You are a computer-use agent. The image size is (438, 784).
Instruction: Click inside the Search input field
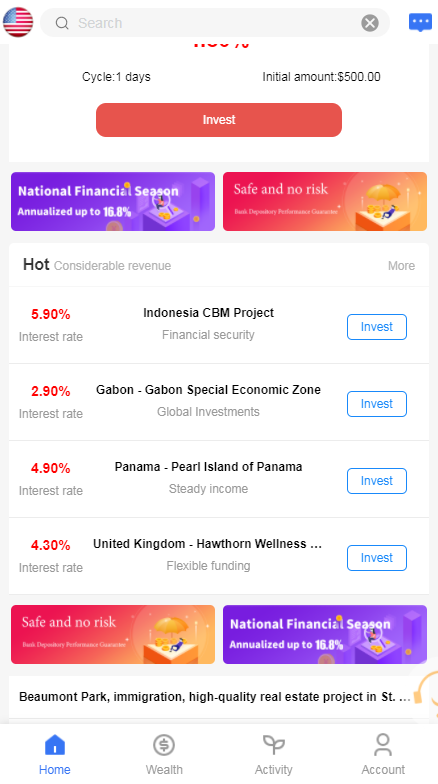(x=215, y=23)
